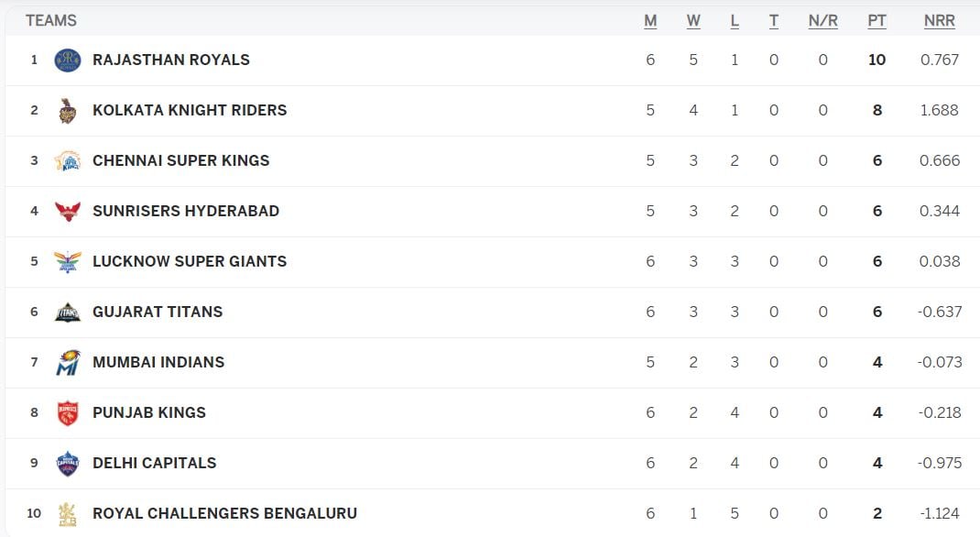Click the L losses column header
Viewport: 980px width, 537px height.
[x=735, y=21]
